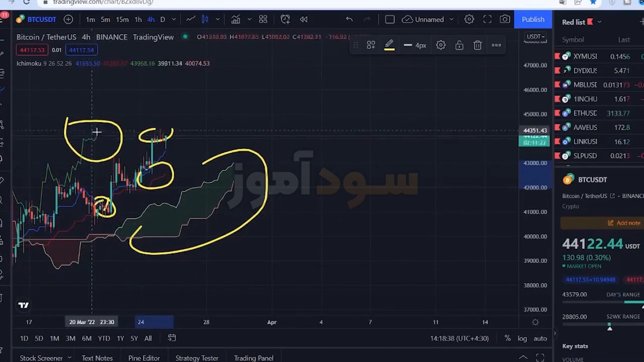
Task: Open drawing templates icon in floating toolbar
Action: (371, 45)
